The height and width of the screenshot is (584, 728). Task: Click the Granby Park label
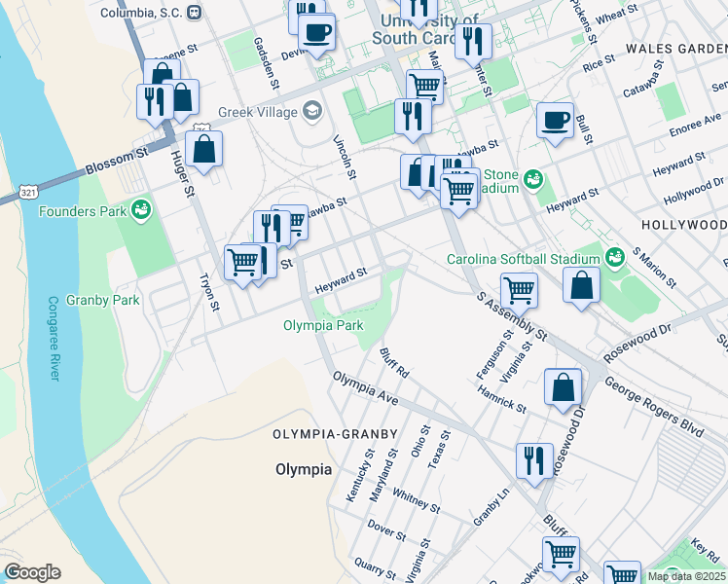coord(102,301)
